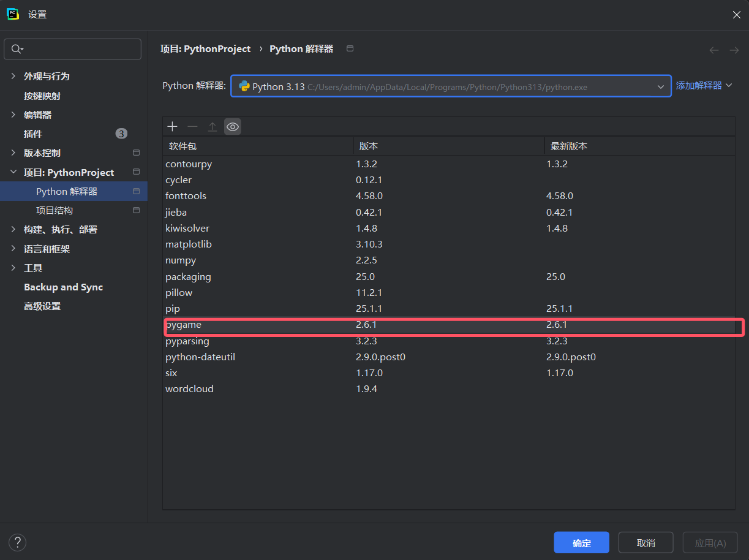
Task: Expand 语言和框架 settings group
Action: 13,249
